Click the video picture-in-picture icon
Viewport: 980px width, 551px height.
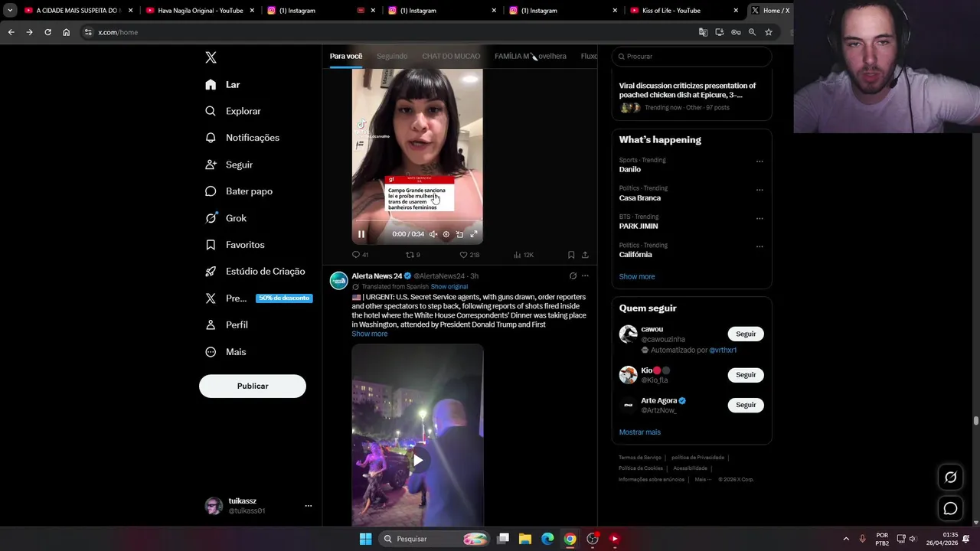(x=459, y=234)
